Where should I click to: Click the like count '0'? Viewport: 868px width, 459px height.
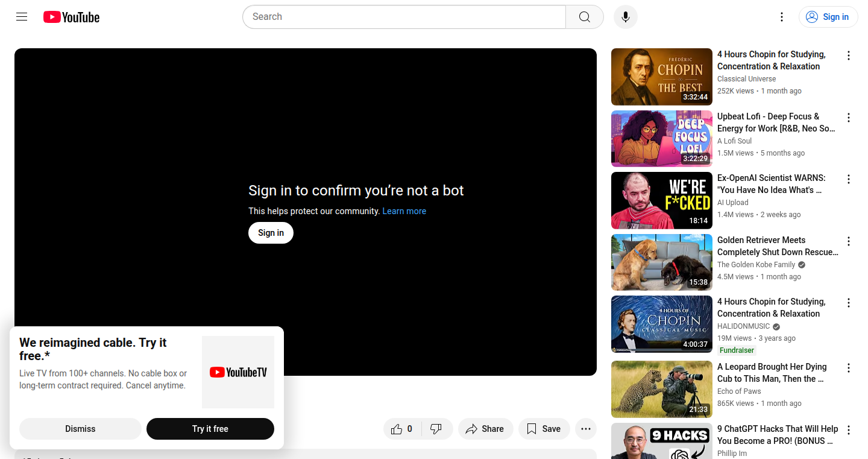(x=410, y=429)
